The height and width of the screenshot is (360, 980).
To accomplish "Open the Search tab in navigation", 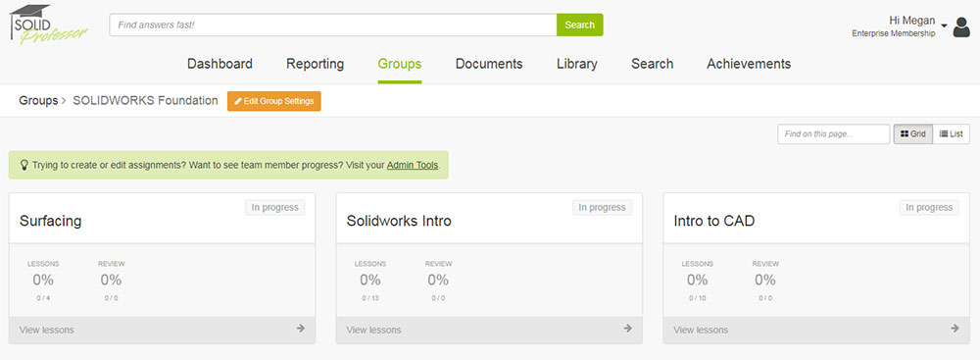I will [x=652, y=64].
